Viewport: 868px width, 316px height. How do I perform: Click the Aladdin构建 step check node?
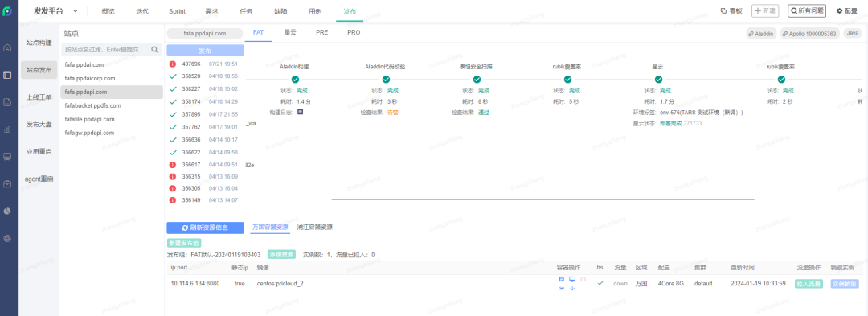tap(295, 79)
